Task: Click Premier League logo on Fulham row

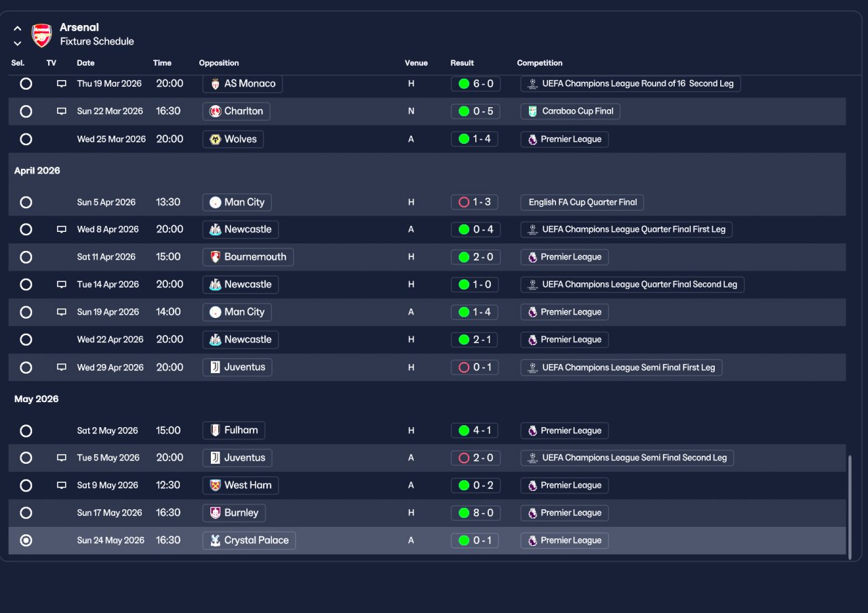Action: 532,431
